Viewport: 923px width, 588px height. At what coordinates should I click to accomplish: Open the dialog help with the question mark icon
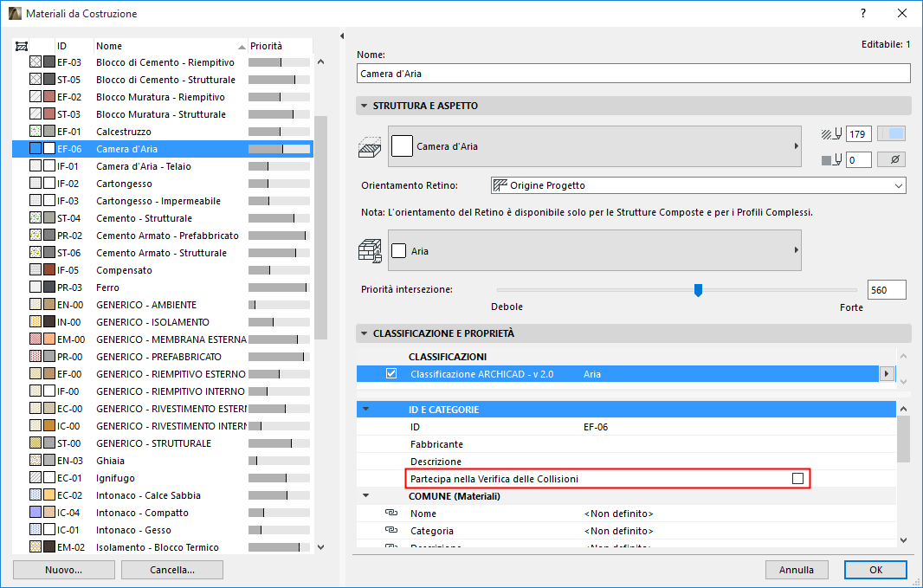[863, 15]
